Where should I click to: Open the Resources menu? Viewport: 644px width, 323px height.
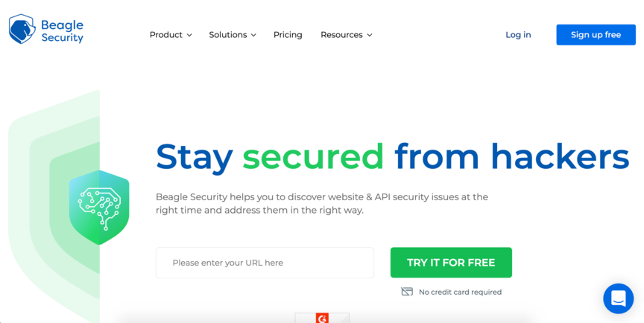point(341,35)
